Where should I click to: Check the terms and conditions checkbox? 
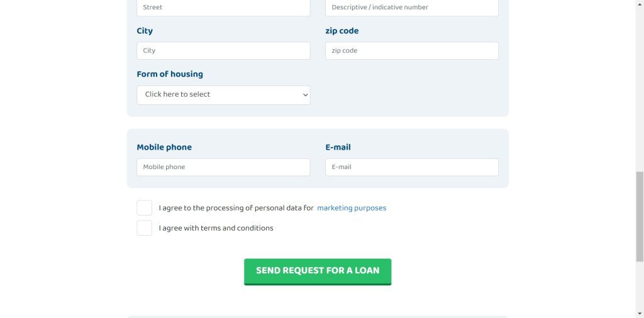tap(145, 228)
